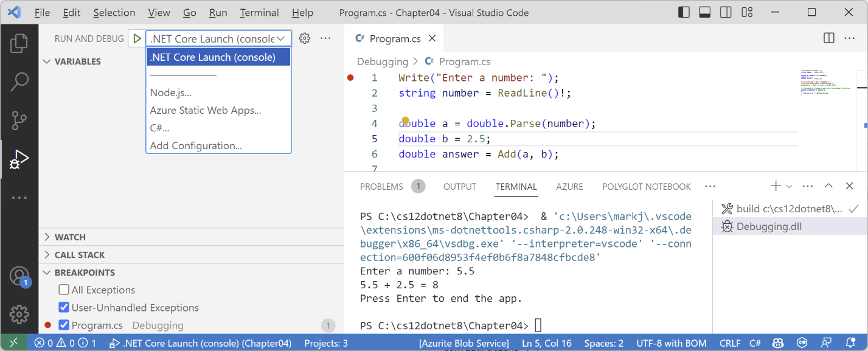Open the Manage gear in activity bar
The height and width of the screenshot is (351, 868).
click(x=19, y=314)
